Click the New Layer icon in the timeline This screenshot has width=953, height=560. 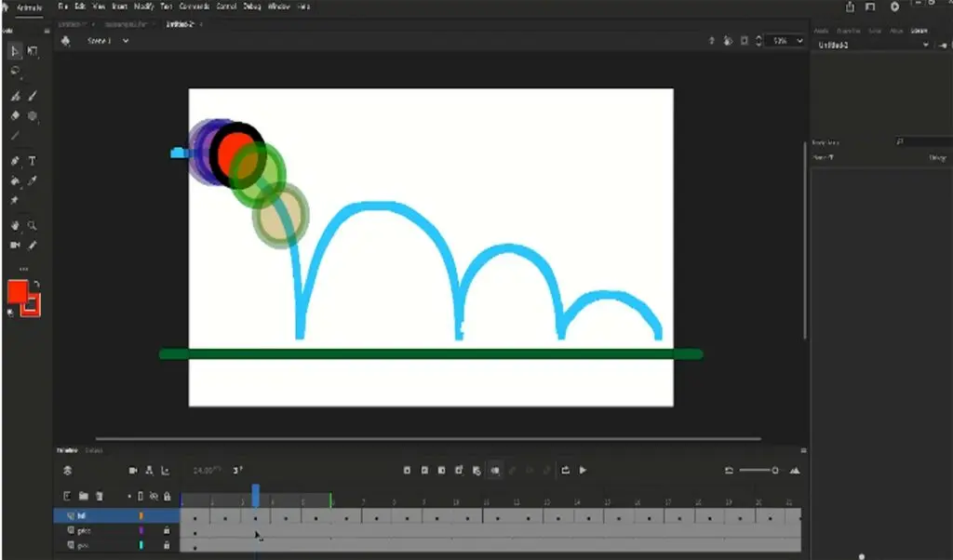(67, 496)
